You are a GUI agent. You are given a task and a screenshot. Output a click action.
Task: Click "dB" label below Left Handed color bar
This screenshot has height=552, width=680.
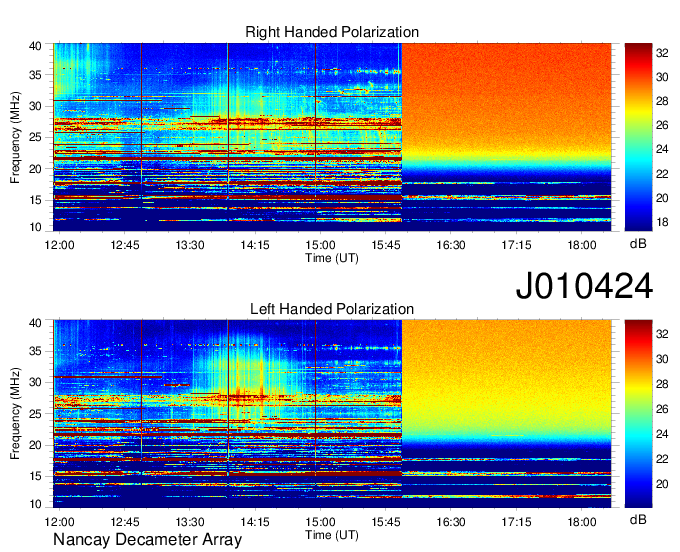[x=638, y=519]
